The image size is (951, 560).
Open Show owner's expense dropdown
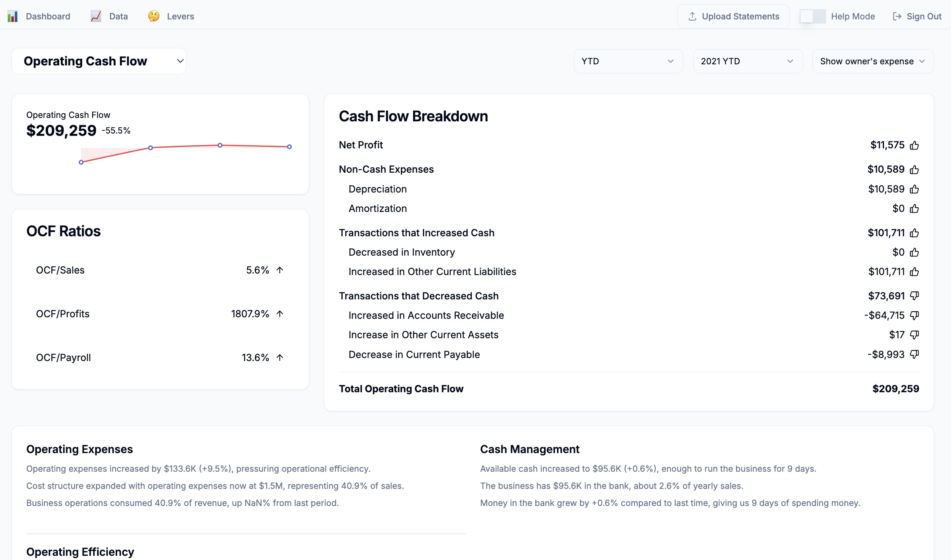(873, 61)
